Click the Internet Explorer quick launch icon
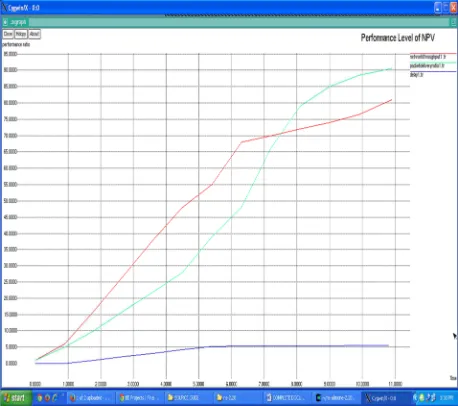Viewport: 458px width, 406px height. [55, 398]
